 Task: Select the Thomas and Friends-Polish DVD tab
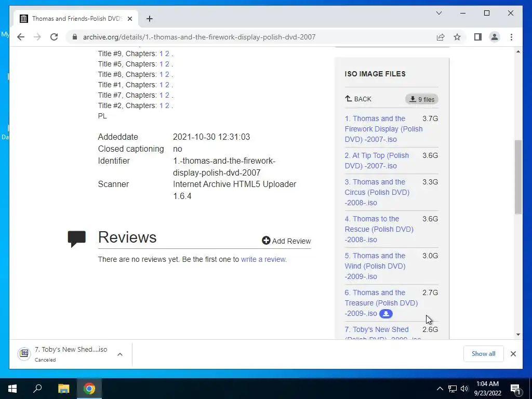tap(76, 19)
